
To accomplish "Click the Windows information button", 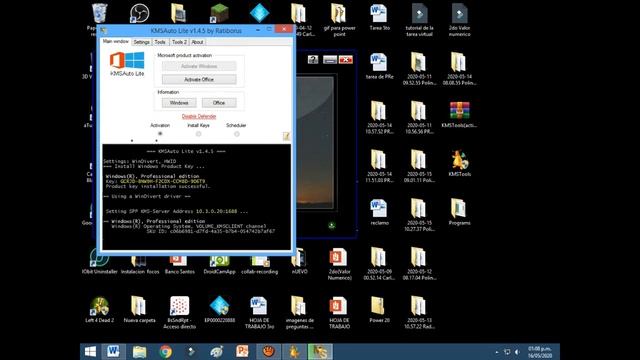I will pos(179,103).
